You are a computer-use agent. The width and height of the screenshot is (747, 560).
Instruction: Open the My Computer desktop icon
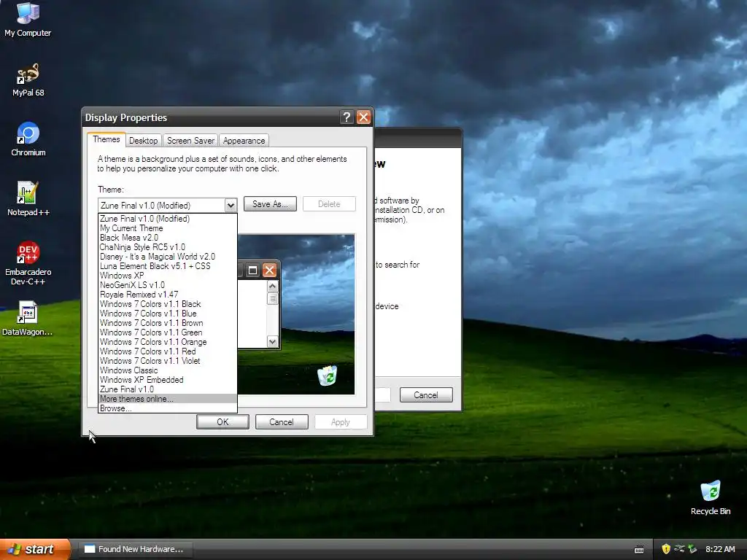click(28, 20)
